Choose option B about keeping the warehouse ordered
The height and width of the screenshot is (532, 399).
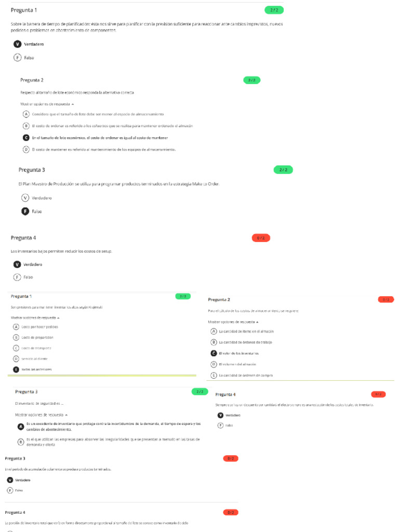click(x=26, y=126)
